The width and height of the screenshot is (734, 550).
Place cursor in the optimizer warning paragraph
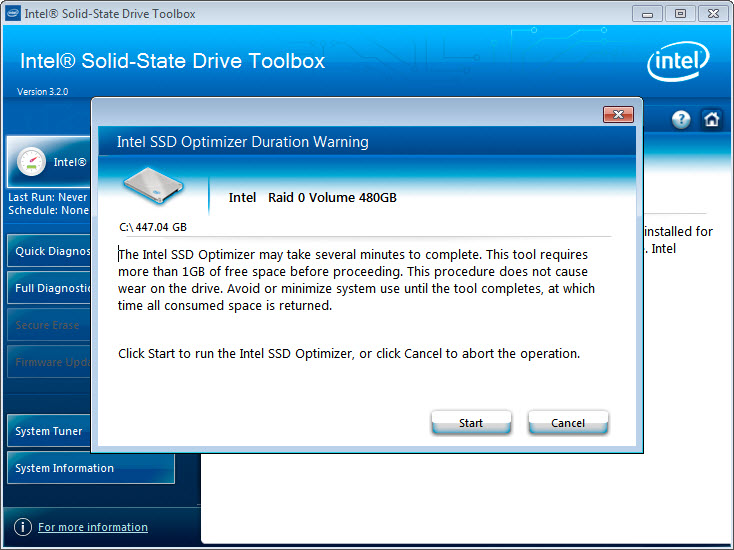(x=356, y=280)
